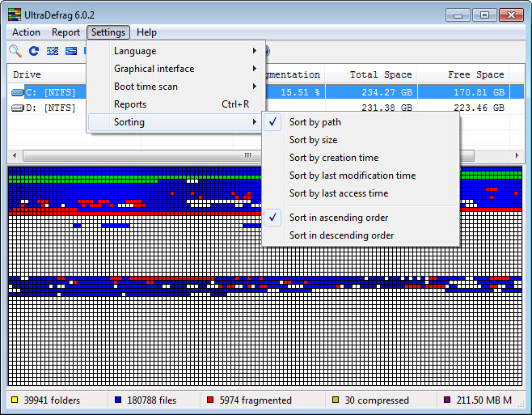Close the UltraDefrag window
Image resolution: width=532 pixels, height=415 pixels.
(x=511, y=15)
